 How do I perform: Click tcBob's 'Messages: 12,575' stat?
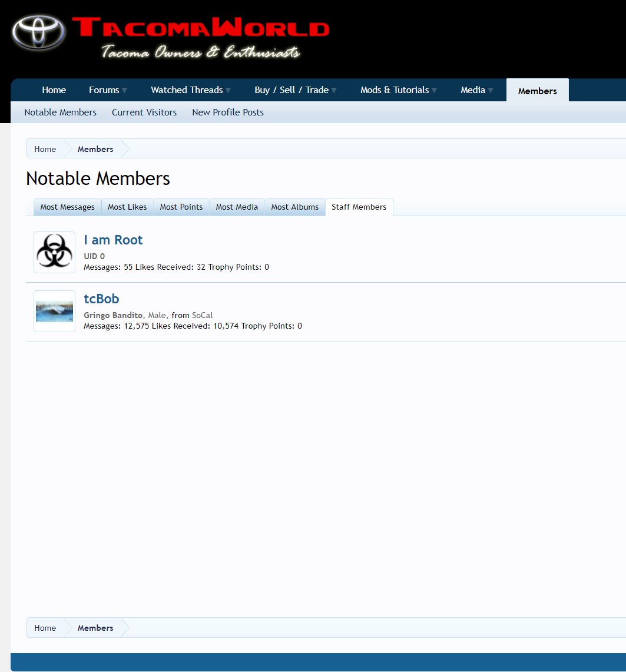(x=116, y=326)
